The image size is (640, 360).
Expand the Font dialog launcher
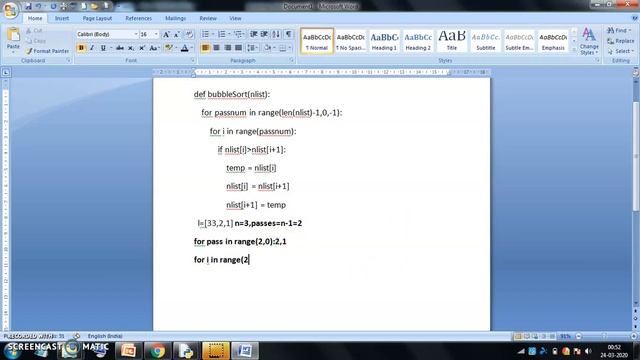[192, 60]
